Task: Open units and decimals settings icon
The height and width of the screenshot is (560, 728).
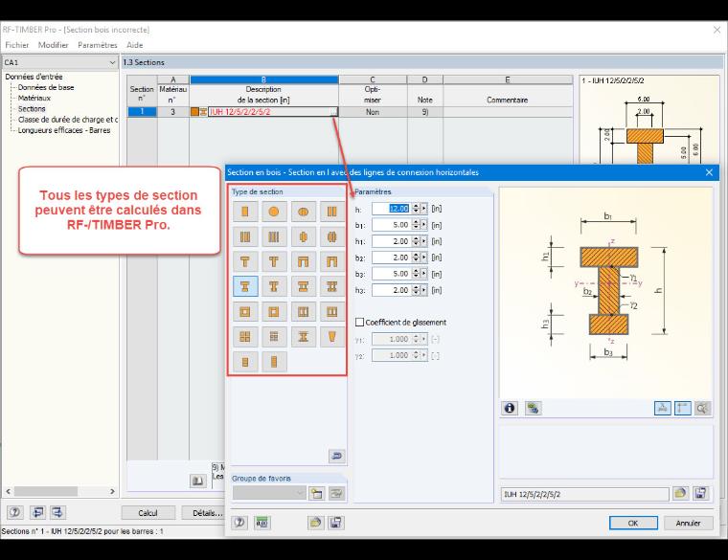Action: pyautogui.click(x=262, y=523)
